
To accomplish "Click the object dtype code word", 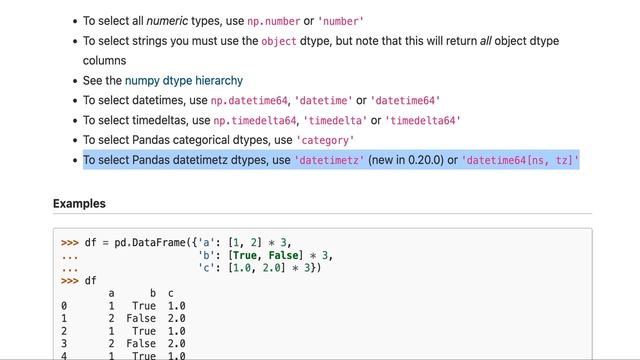I will click(x=279, y=41).
